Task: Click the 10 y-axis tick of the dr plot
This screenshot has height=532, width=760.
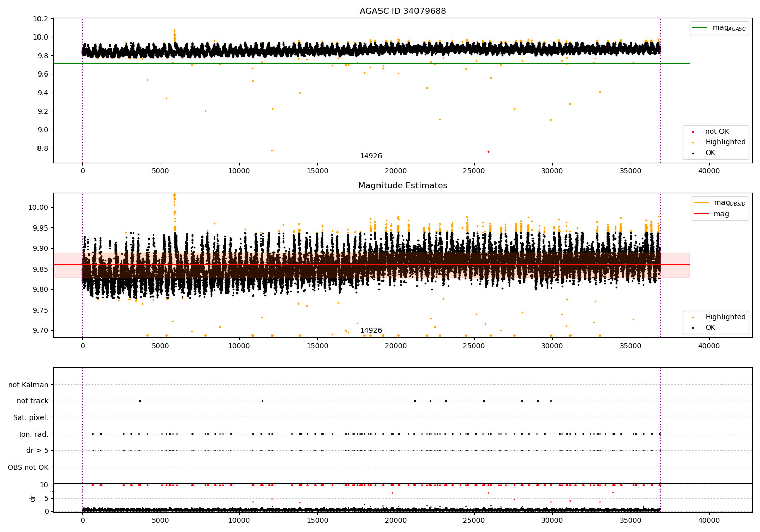Action: [x=44, y=485]
